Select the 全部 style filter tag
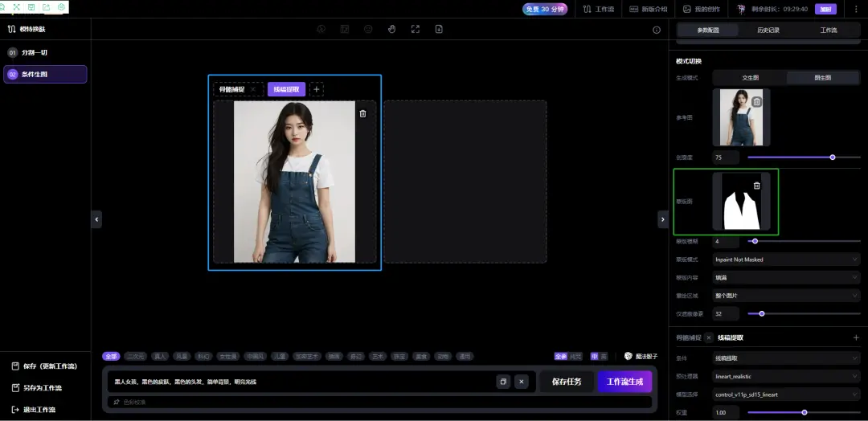 coord(112,357)
